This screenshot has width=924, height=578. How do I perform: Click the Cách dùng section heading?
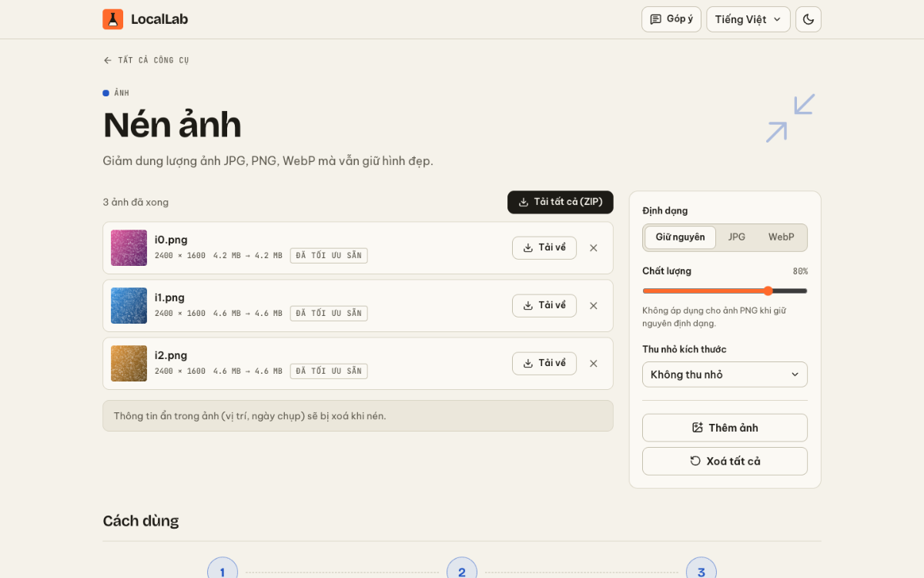(141, 521)
